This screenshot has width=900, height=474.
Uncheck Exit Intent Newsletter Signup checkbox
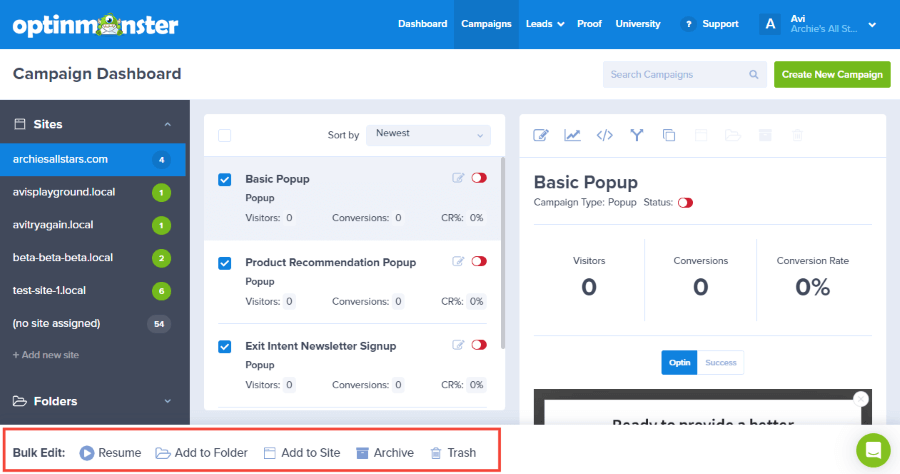tap(224, 347)
